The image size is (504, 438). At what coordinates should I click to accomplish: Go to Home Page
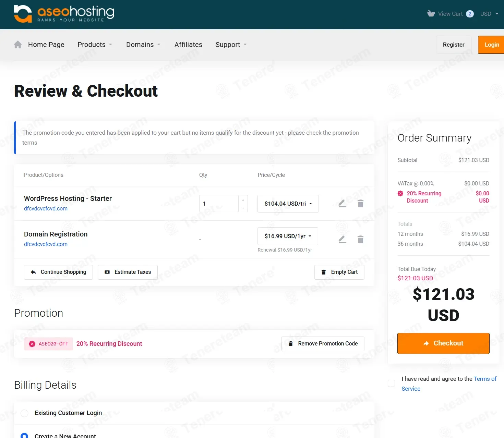pos(46,45)
